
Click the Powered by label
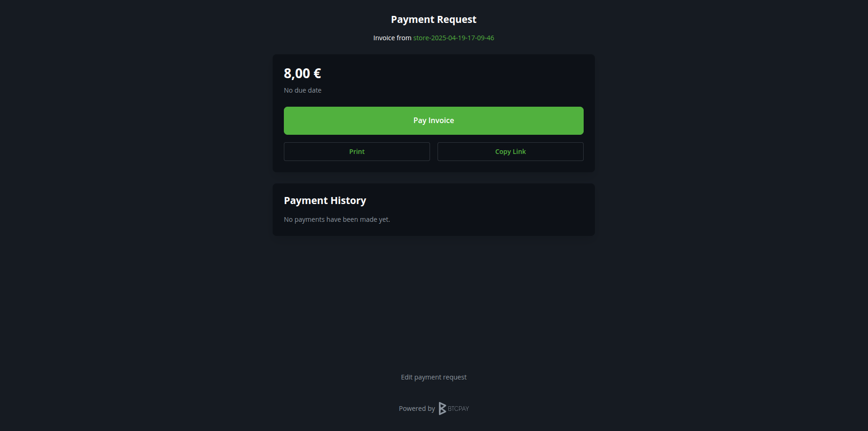(x=417, y=409)
